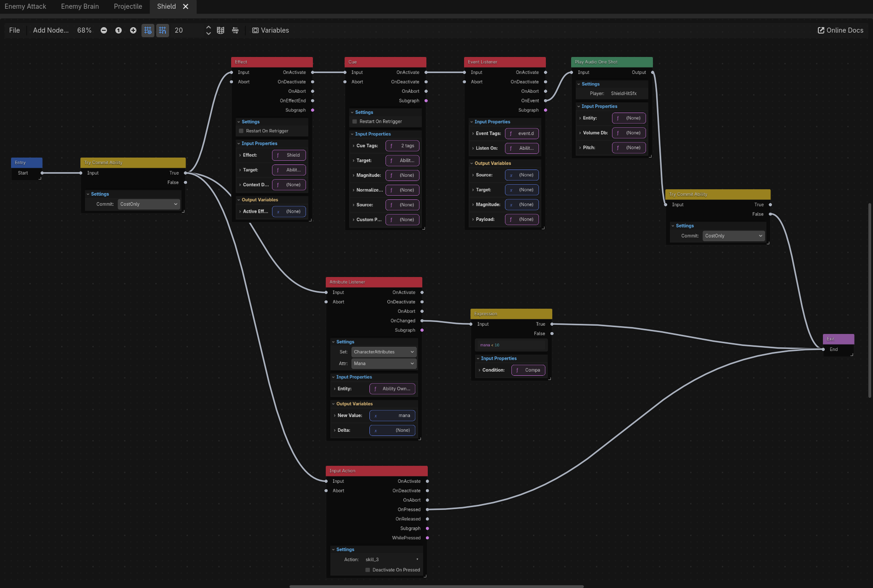Open the Action dropdown showing skill_3
The width and height of the screenshot is (873, 588).
(392, 560)
